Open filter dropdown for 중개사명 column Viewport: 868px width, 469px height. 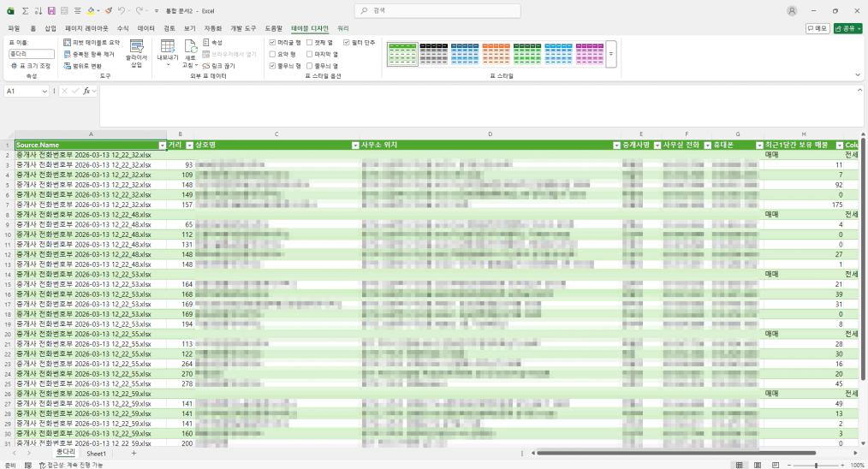[x=657, y=145]
